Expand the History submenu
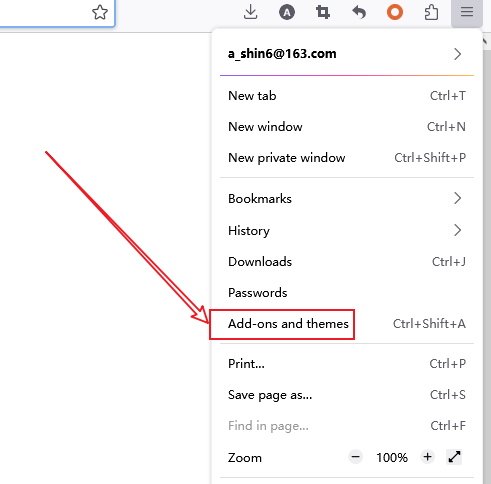Screen dimensions: 491x484 [x=347, y=230]
